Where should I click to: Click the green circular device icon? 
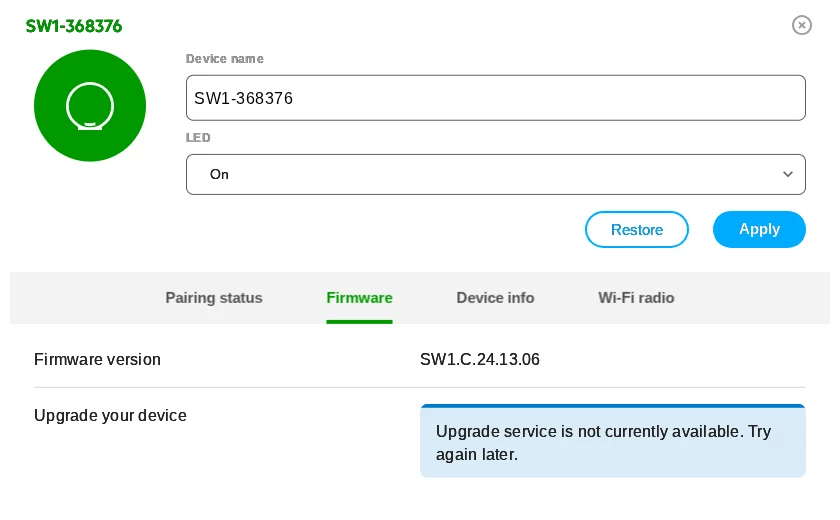(90, 105)
